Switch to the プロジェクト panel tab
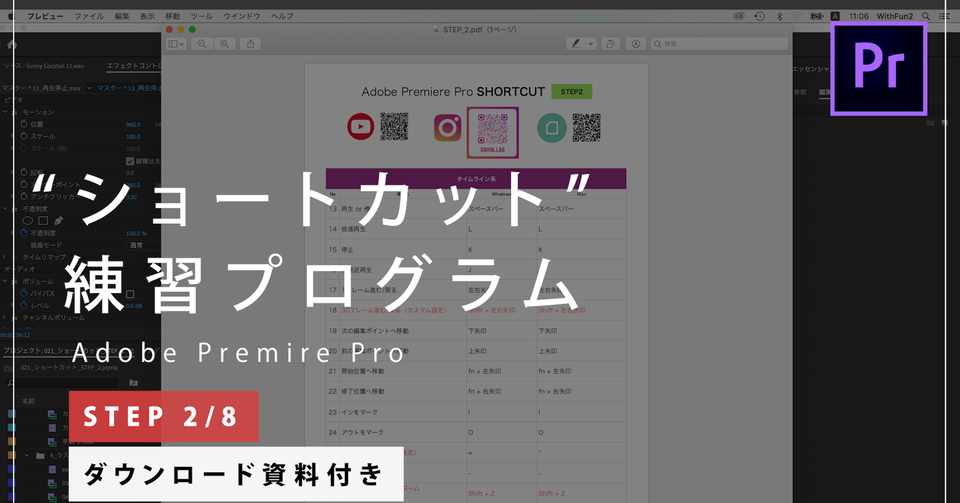 click(x=67, y=351)
